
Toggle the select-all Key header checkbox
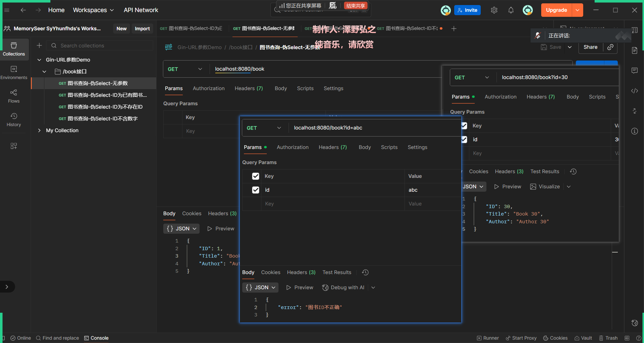pos(256,176)
